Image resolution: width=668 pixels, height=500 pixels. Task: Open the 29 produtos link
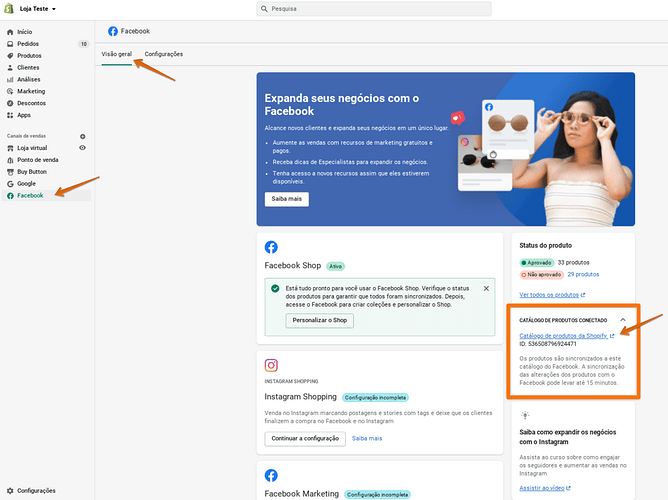point(583,275)
